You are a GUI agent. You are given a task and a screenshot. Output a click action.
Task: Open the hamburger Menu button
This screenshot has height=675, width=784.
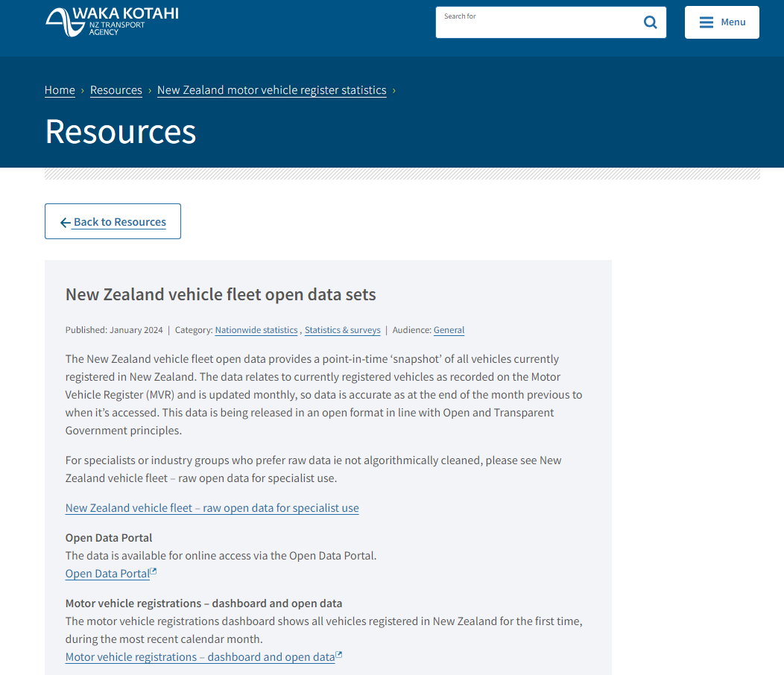[x=721, y=22]
